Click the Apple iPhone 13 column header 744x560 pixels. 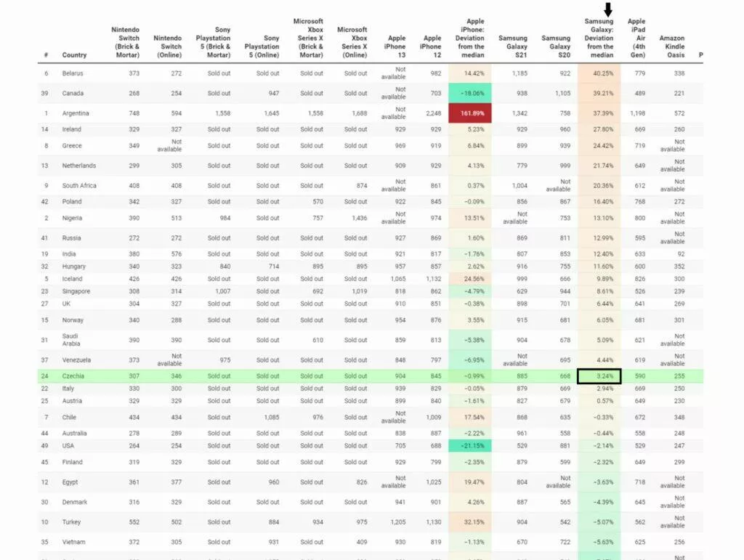tap(396, 46)
